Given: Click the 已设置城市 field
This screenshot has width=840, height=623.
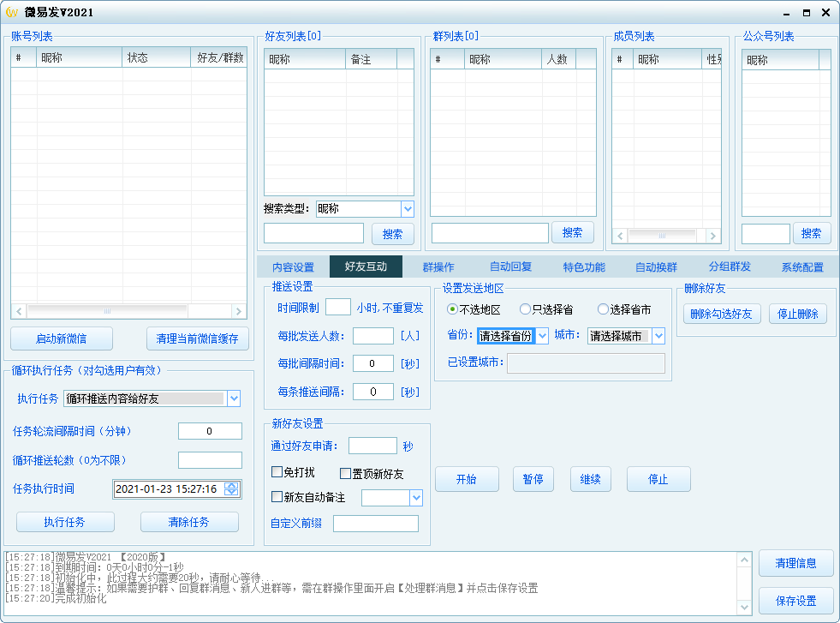Looking at the screenshot, I should pos(586,363).
